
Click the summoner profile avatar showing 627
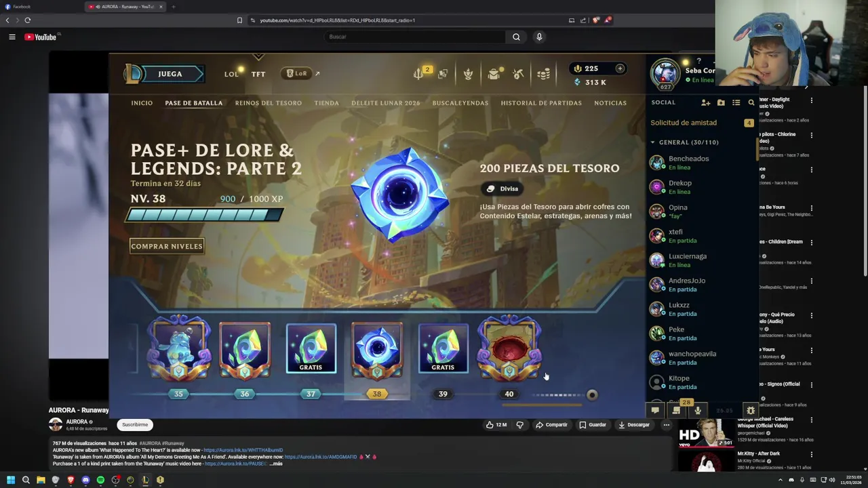(x=665, y=75)
